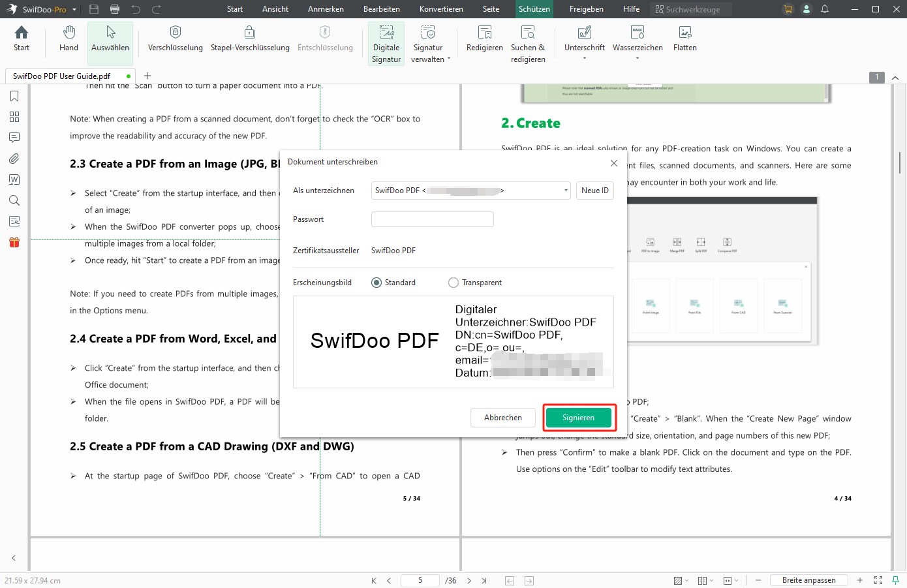Viewport: 907px width, 588px height.
Task: Switch to the Seite tab
Action: point(491,9)
